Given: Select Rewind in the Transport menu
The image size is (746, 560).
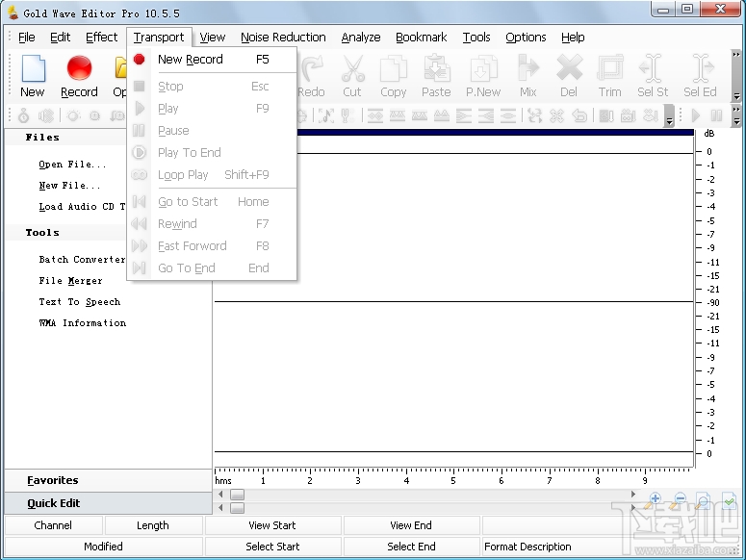Looking at the screenshot, I should pos(212,223).
